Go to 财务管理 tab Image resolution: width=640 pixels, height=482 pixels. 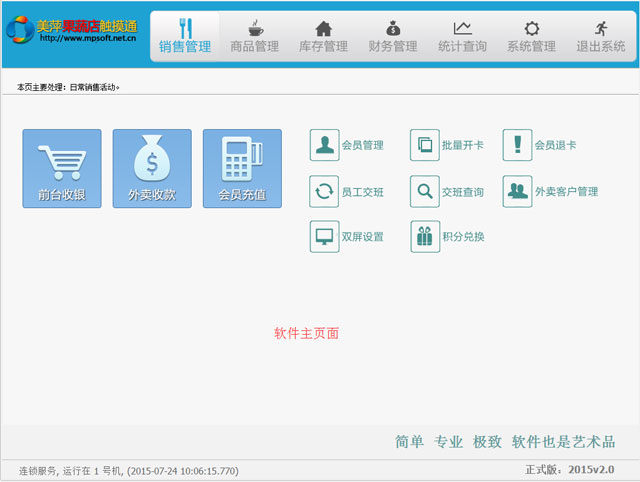tap(393, 36)
